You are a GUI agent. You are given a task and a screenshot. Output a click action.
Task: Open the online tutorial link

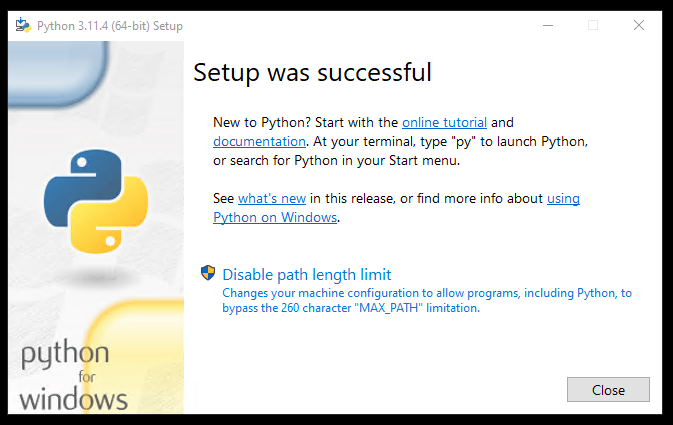coord(444,122)
